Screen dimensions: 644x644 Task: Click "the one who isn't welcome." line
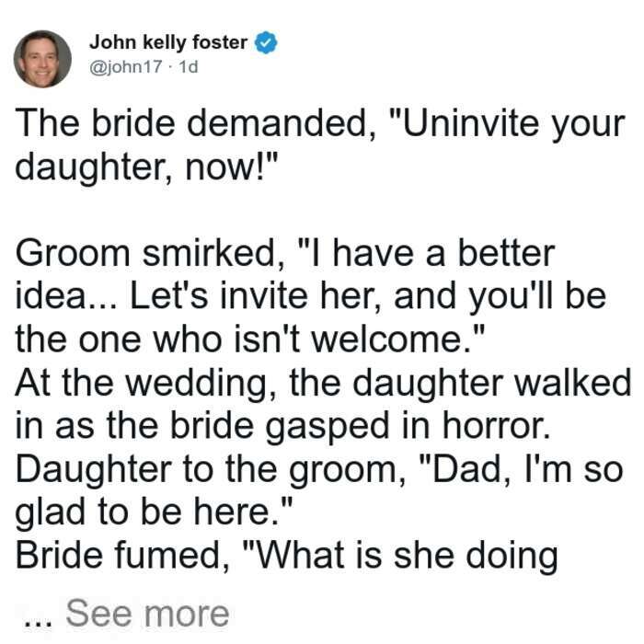pos(250,339)
